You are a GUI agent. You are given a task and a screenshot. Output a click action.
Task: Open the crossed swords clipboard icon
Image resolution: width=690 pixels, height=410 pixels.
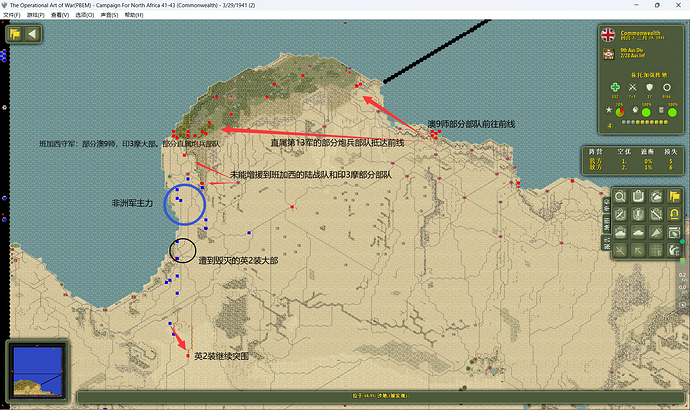(620, 214)
